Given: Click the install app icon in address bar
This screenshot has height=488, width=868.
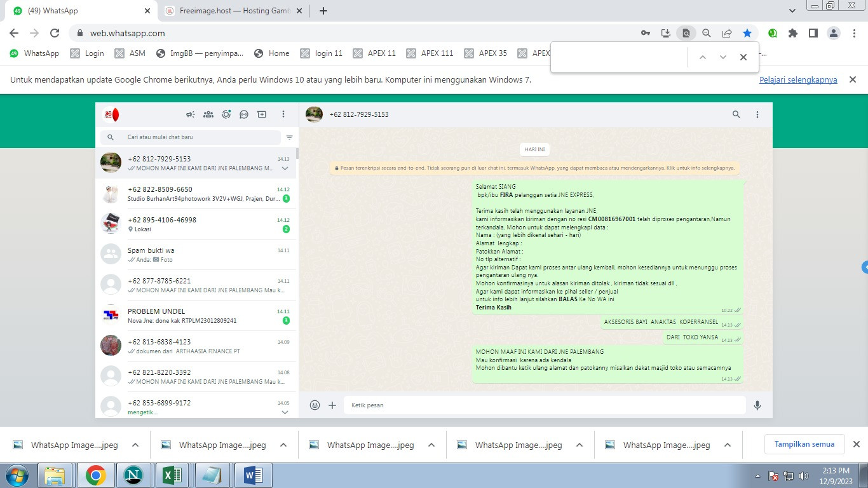Looking at the screenshot, I should (x=666, y=33).
